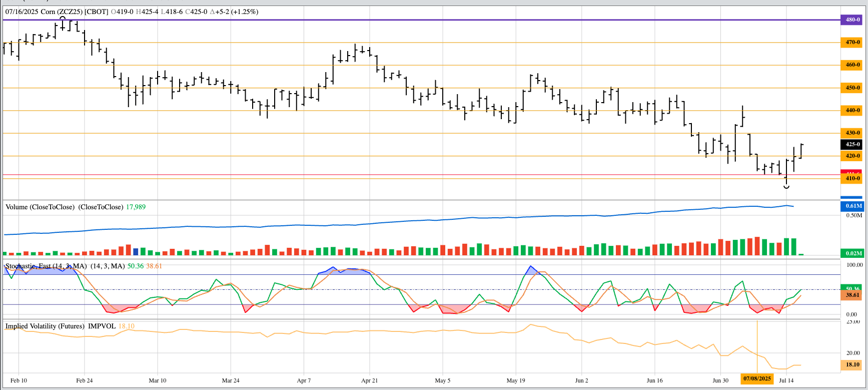Click the black 425-0 last price label
The image size is (868, 390).
point(852,145)
